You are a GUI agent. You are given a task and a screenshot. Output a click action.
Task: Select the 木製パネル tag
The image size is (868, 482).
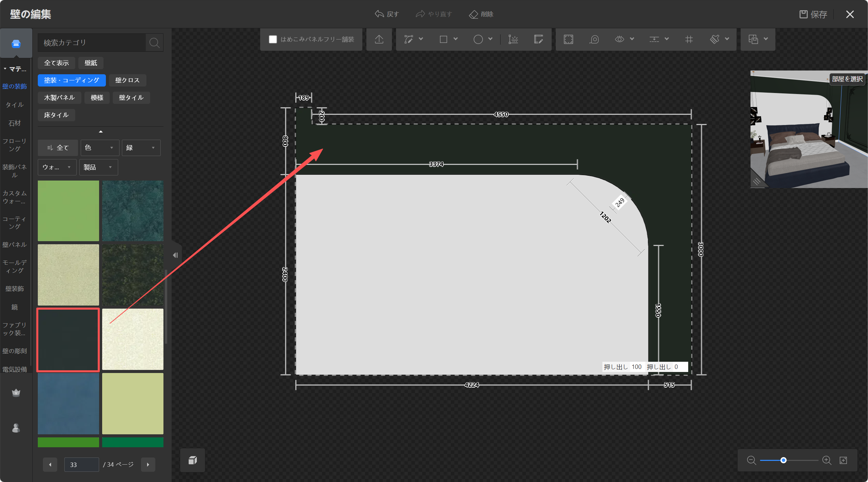(59, 98)
